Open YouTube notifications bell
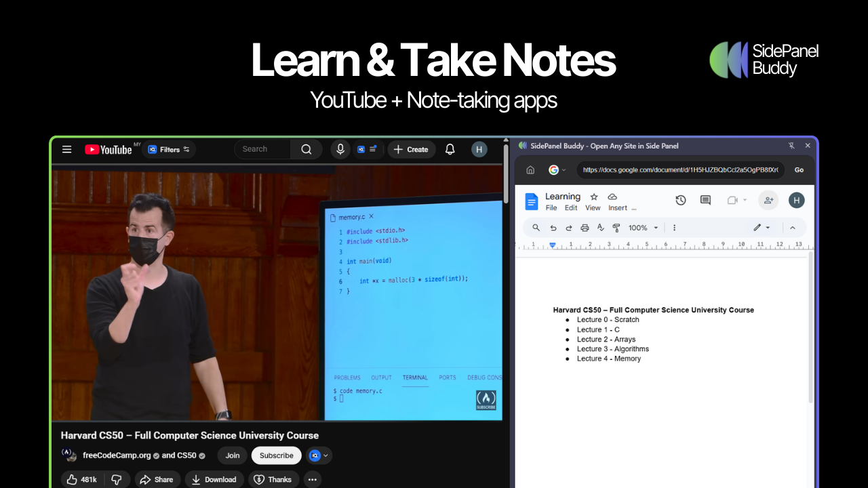The image size is (868, 488). pyautogui.click(x=450, y=150)
